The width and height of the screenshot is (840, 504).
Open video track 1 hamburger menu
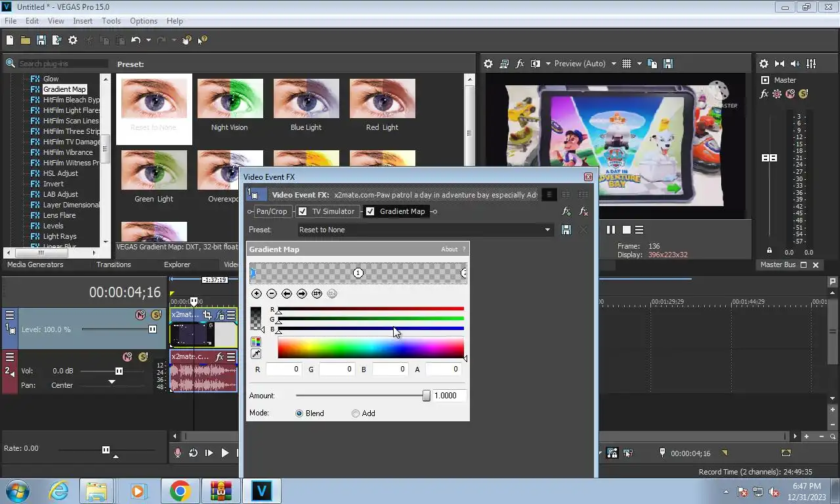click(10, 315)
